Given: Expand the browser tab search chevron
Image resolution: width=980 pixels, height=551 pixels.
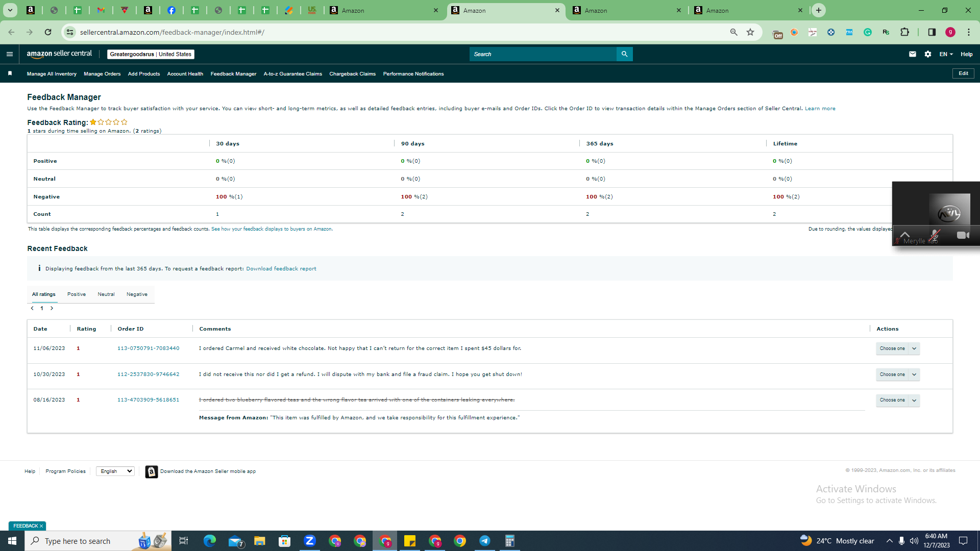Looking at the screenshot, I should [10, 10].
